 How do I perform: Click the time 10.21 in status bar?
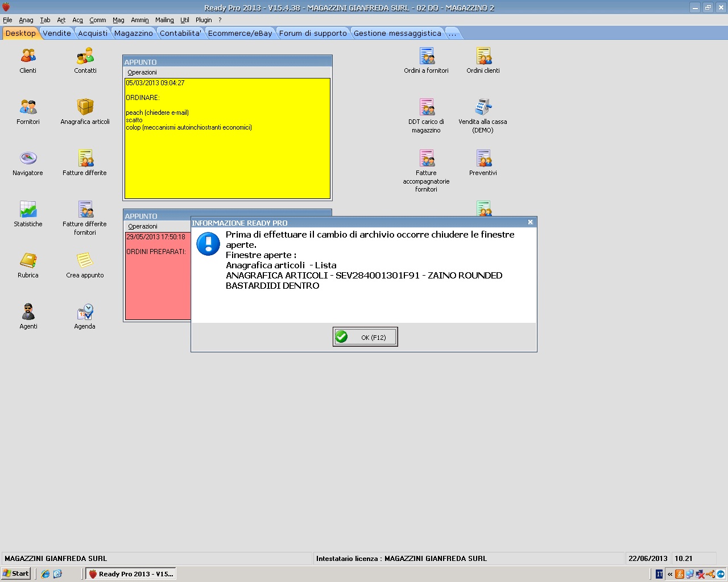point(684,559)
